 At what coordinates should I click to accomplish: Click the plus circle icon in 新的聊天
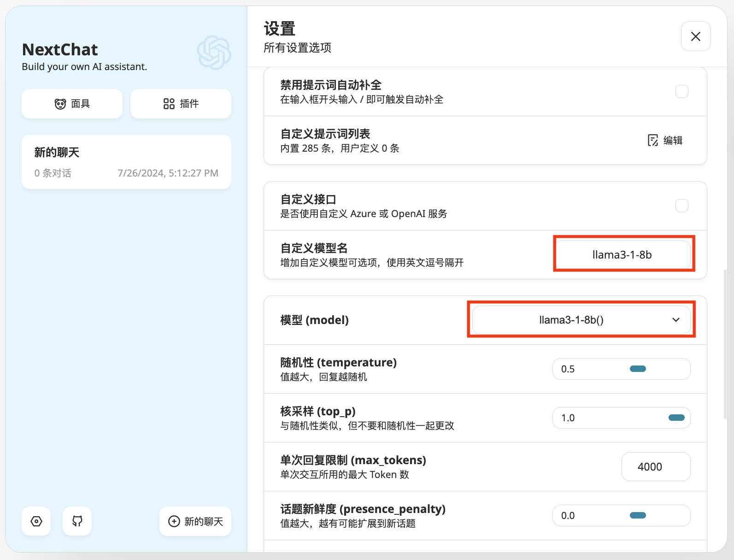[x=174, y=521]
